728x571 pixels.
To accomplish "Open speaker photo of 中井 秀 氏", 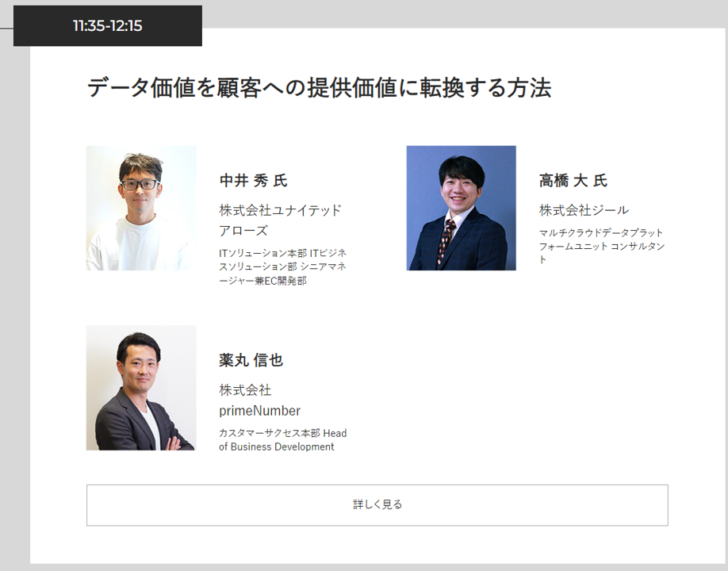I will pyautogui.click(x=141, y=208).
